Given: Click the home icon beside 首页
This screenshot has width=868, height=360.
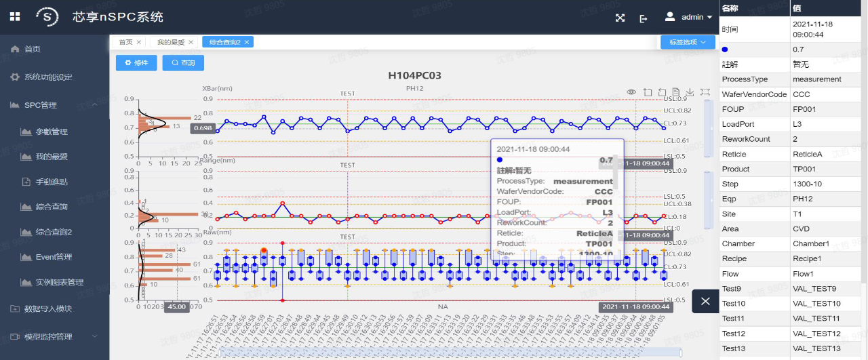Looking at the screenshot, I should tap(15, 49).
